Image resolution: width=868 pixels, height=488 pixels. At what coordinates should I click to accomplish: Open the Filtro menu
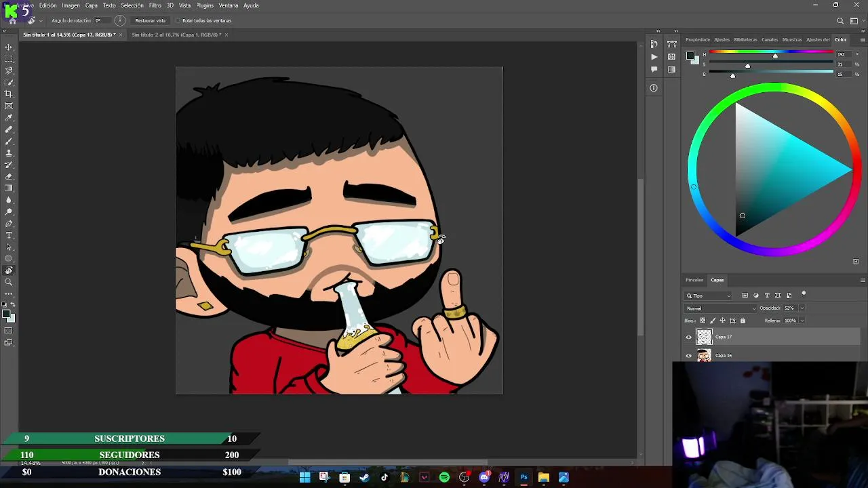[155, 5]
